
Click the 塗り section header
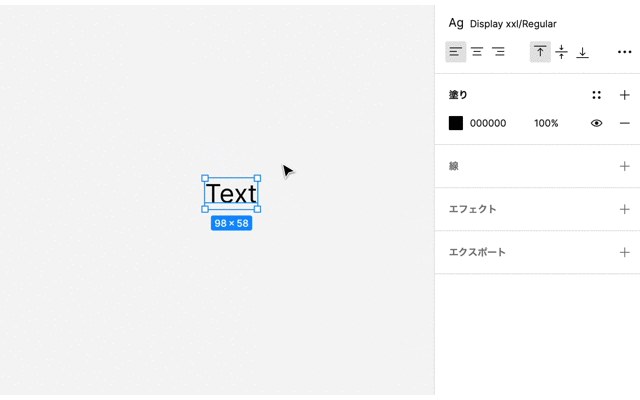tap(458, 95)
